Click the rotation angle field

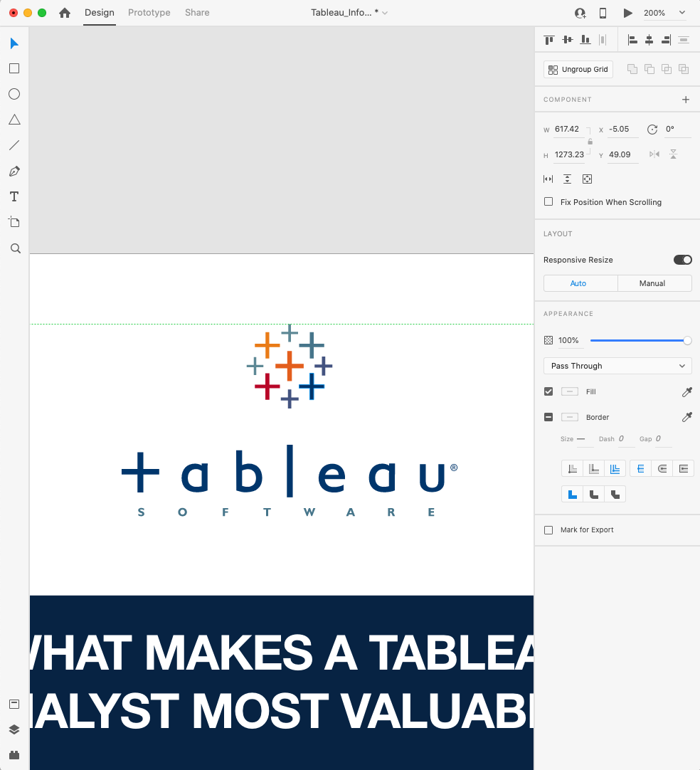[x=677, y=130]
